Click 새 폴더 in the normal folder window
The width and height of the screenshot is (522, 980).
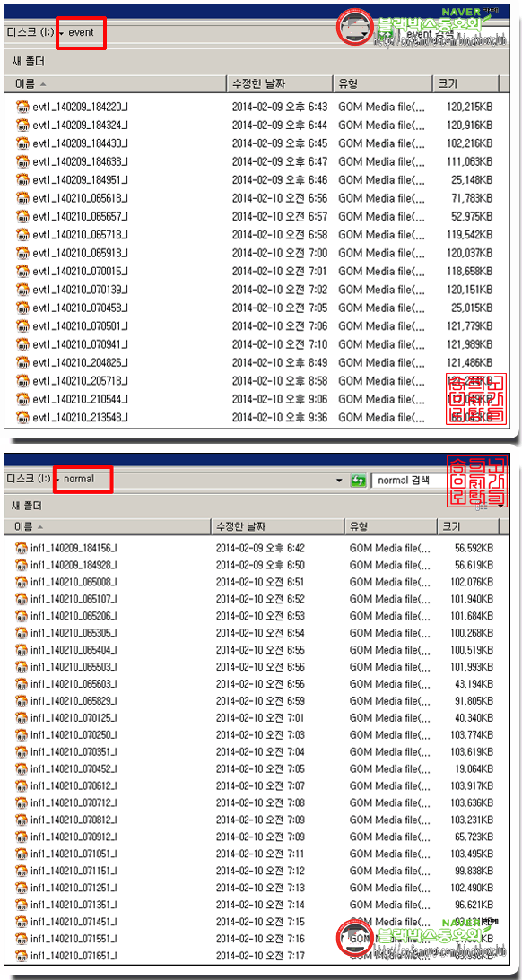click(x=28, y=505)
